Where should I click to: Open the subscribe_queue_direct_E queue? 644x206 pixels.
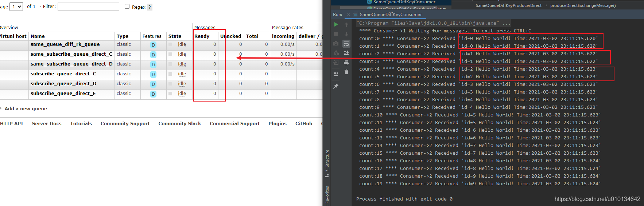click(x=63, y=93)
